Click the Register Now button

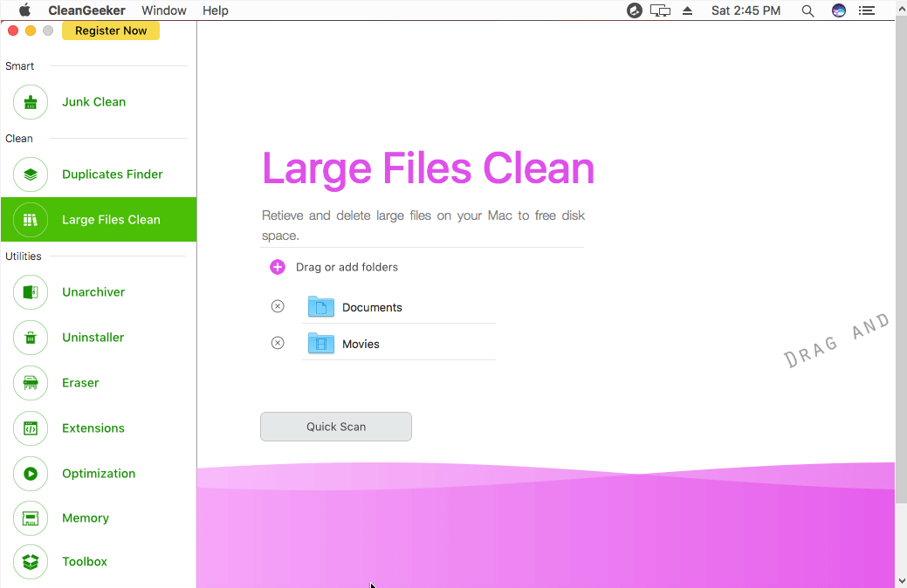111,31
